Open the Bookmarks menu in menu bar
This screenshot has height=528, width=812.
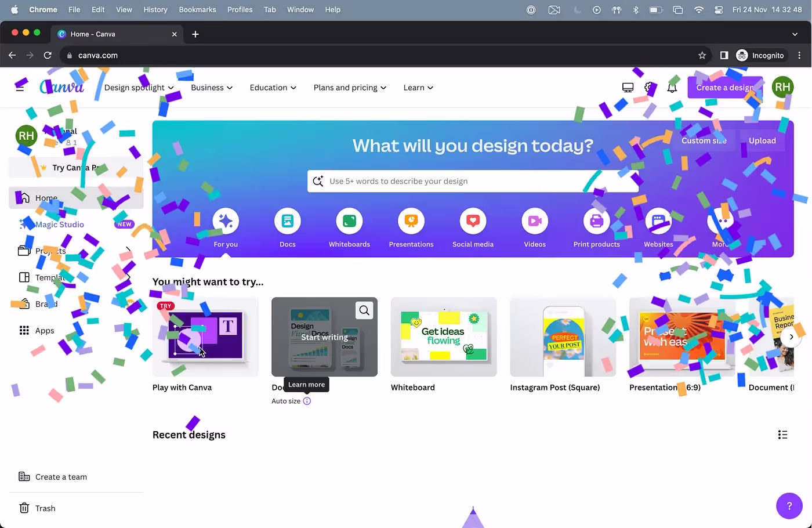[197, 10]
